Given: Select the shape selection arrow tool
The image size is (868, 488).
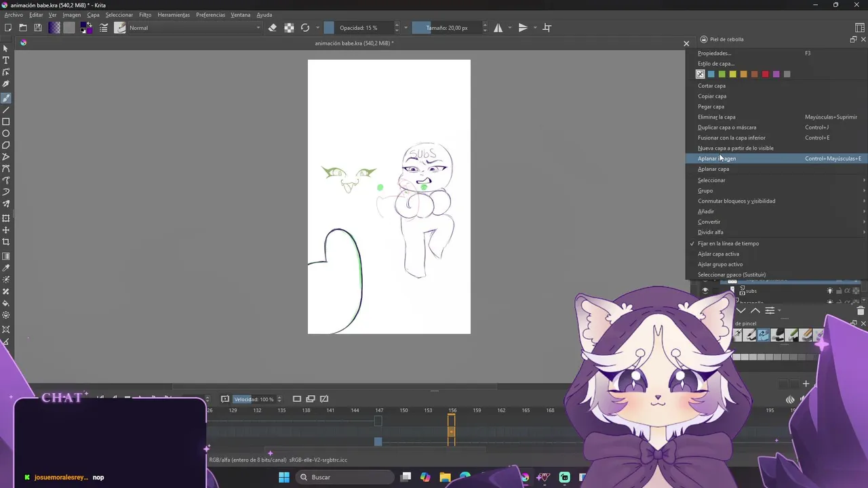Looking at the screenshot, I should (x=6, y=48).
